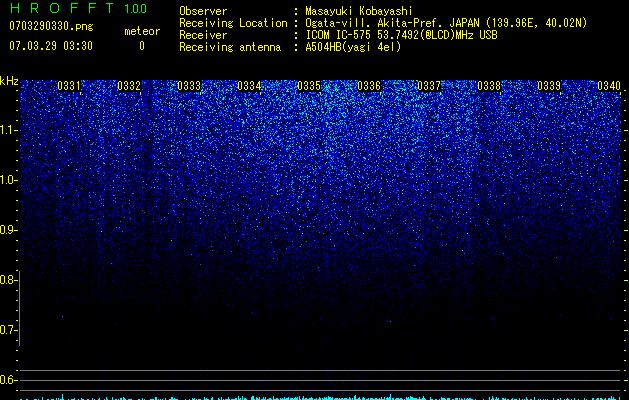Click the meteor count value 0
The image size is (629, 400).
coord(142,46)
